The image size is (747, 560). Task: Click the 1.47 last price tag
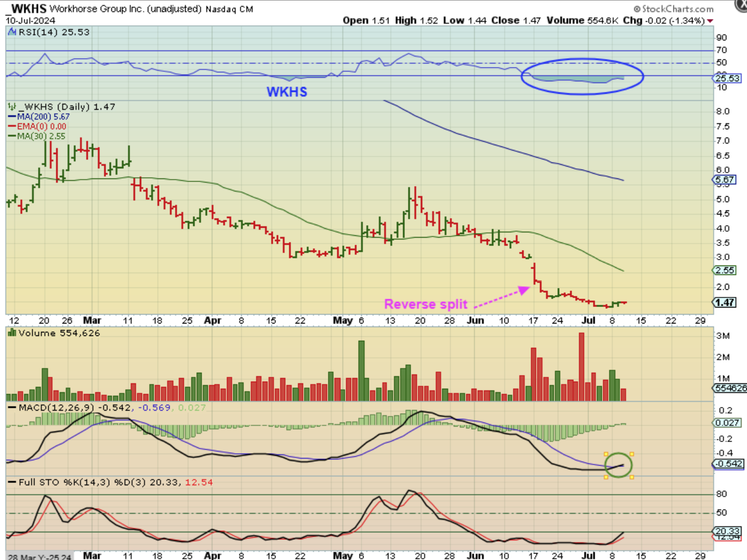point(725,302)
